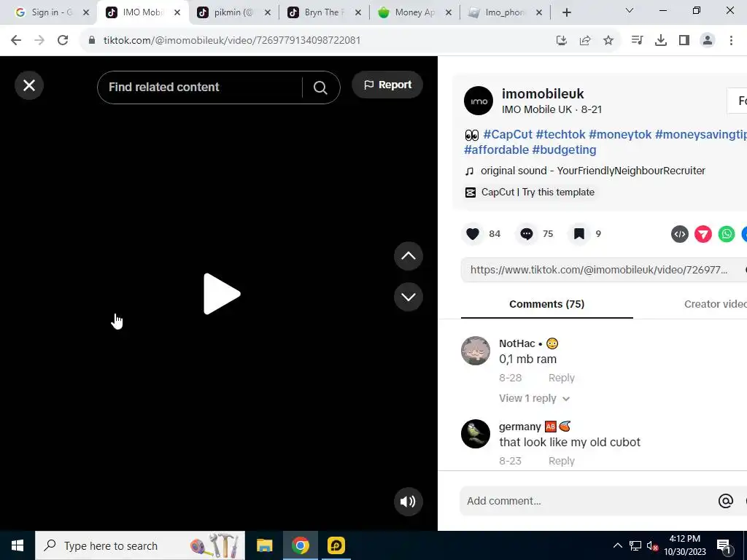
Task: Open the #techtok hashtag
Action: point(560,134)
